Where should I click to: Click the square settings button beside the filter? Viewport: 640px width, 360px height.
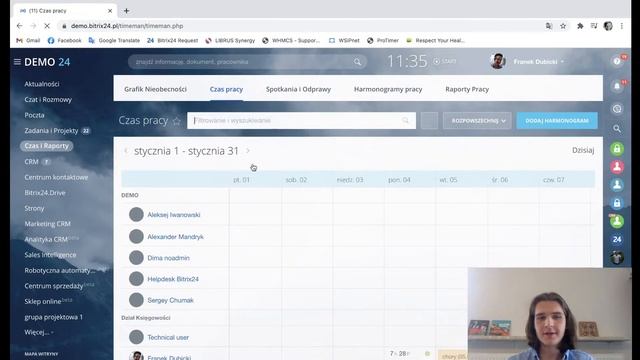(x=429, y=121)
